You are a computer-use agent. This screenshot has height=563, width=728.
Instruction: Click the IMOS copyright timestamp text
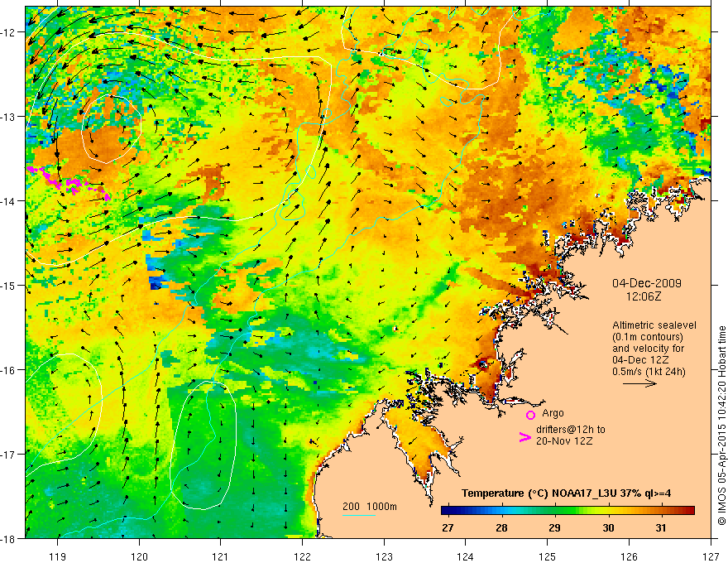tap(721, 426)
